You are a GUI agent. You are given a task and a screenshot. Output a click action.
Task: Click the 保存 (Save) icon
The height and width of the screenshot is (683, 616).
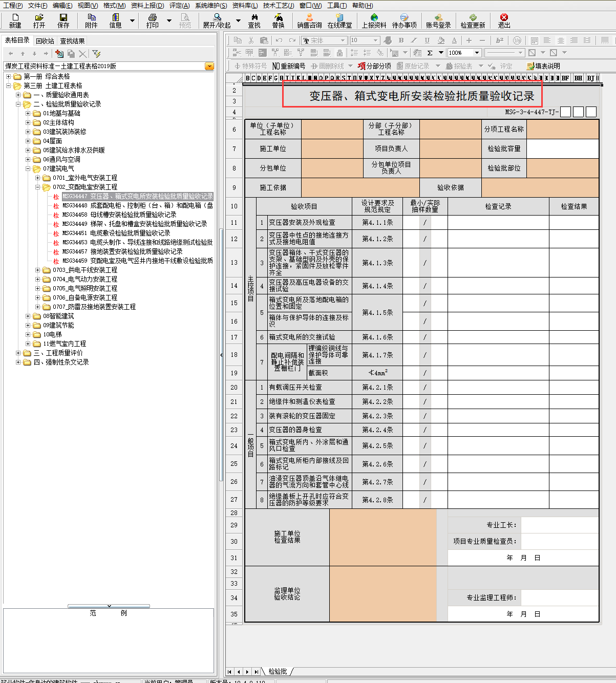(63, 20)
